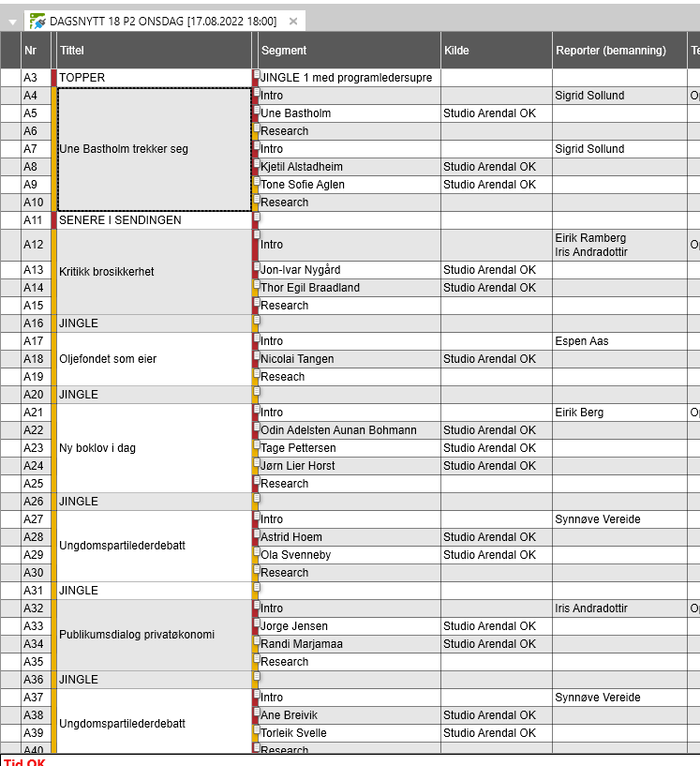Viewport: 700px width, 766px height.
Task: Click the Research segment in row A25
Action: point(350,484)
